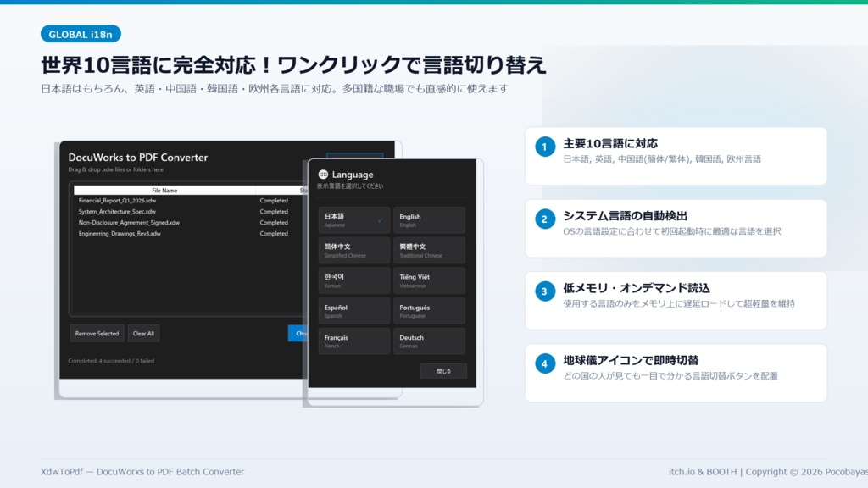Click the number 3 circle icon
This screenshot has height=488, width=868.
point(545,291)
